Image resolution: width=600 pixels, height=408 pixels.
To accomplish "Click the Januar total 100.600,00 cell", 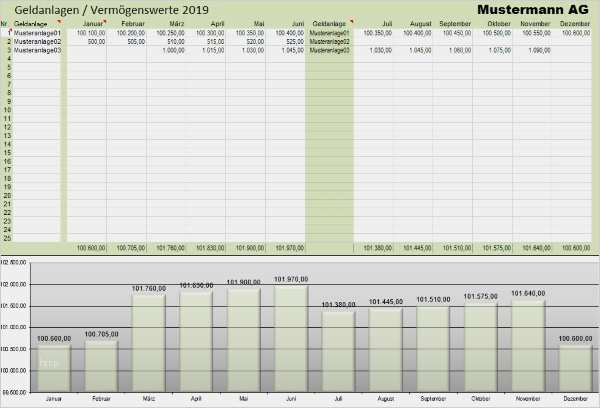I will [91, 247].
